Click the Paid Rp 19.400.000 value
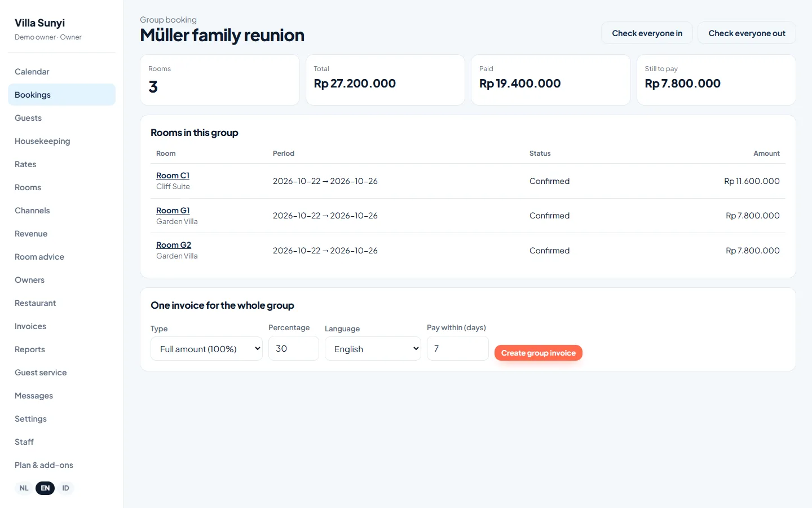This screenshot has width=812, height=508. point(520,84)
